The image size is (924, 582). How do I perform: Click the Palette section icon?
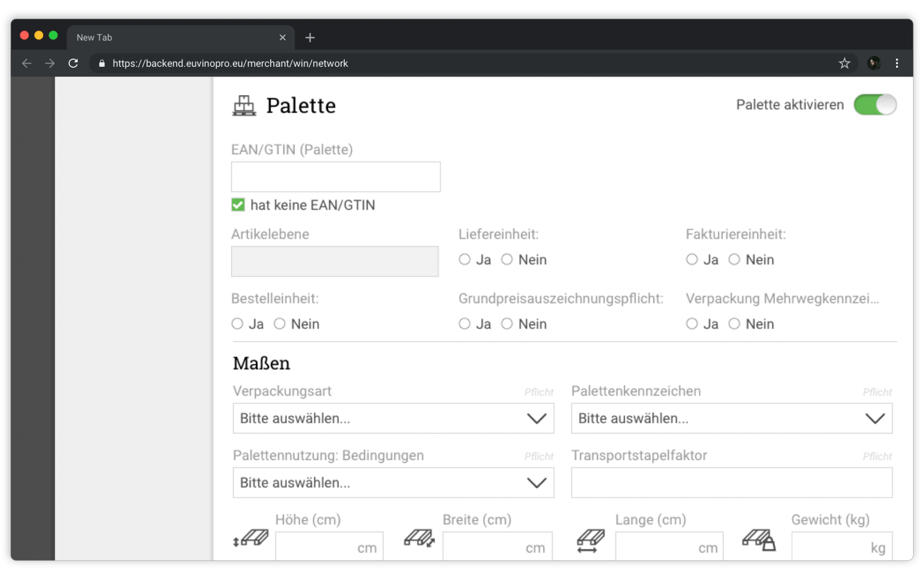tap(244, 105)
